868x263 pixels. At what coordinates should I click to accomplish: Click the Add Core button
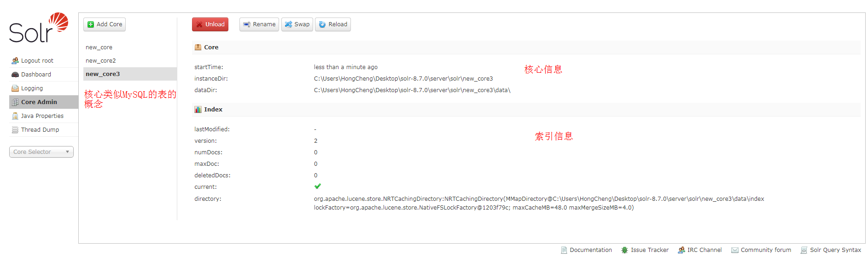pos(105,24)
